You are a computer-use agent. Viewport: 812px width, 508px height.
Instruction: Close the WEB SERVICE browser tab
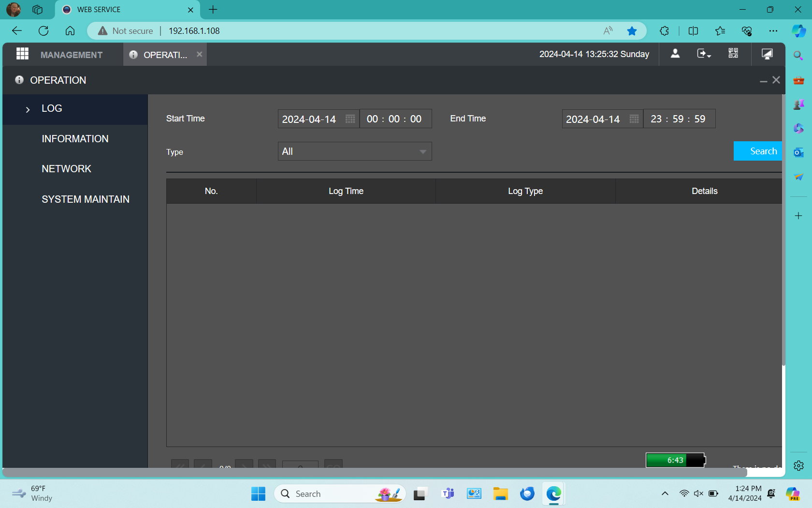[x=190, y=10]
